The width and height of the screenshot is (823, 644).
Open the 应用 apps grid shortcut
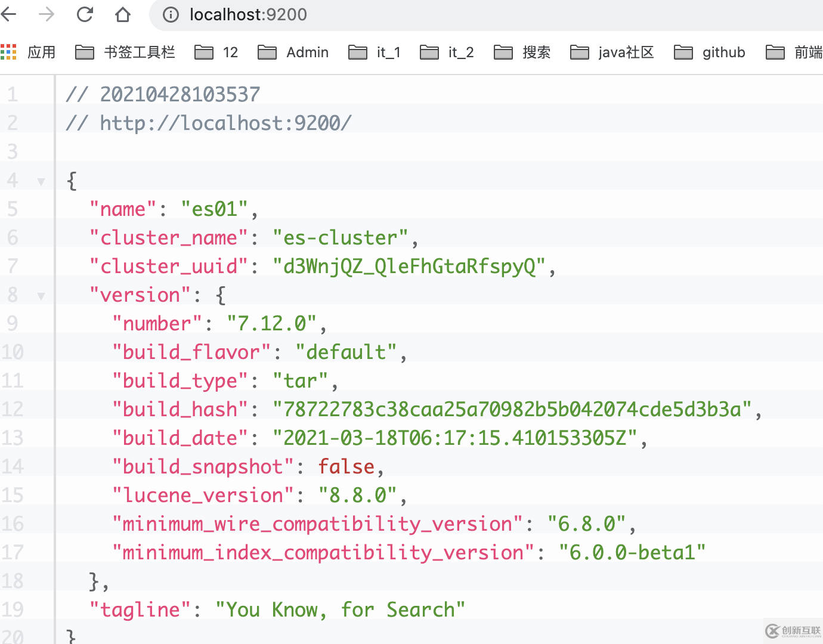click(x=28, y=52)
